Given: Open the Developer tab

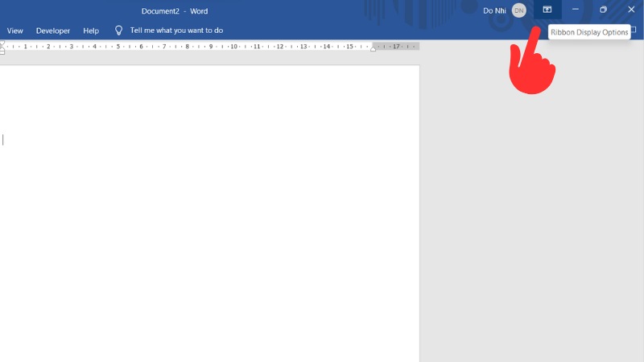Looking at the screenshot, I should point(53,31).
